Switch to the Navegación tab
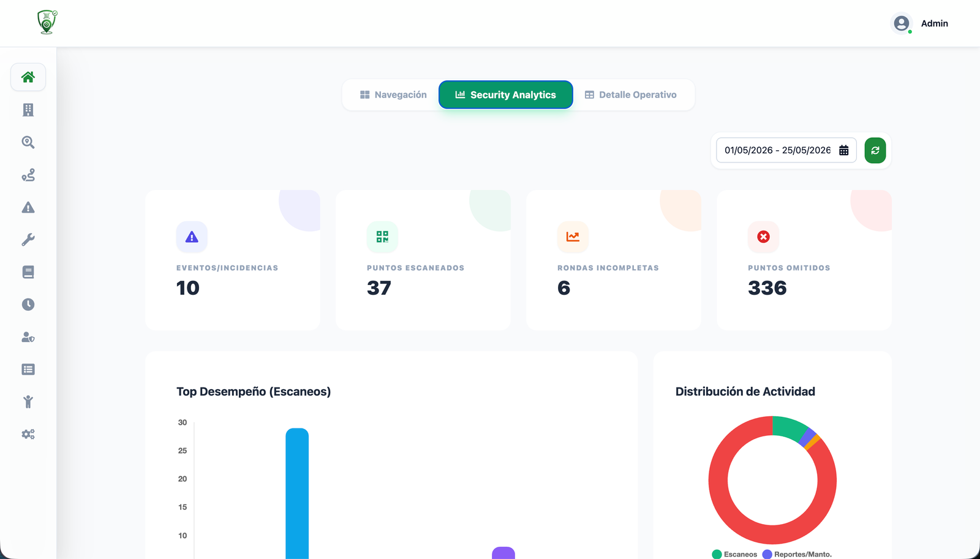 pos(393,95)
